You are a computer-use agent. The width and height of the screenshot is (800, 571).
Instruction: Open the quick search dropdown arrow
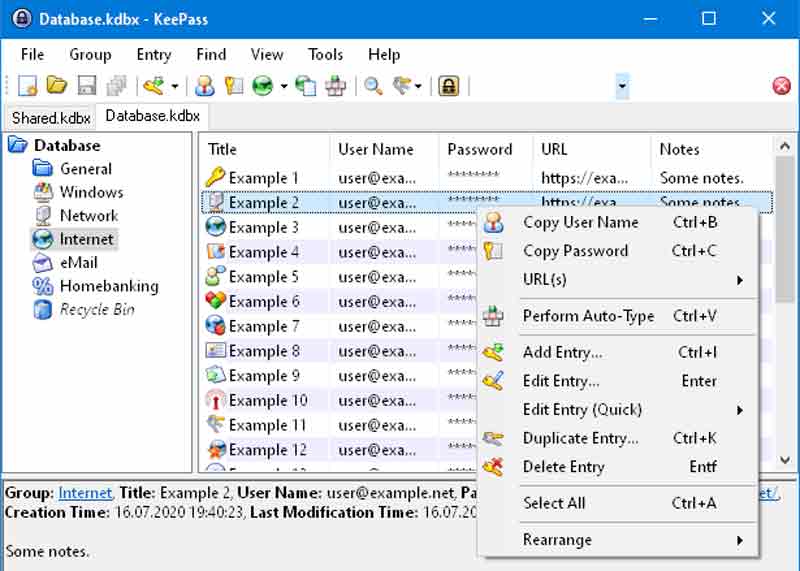[622, 86]
